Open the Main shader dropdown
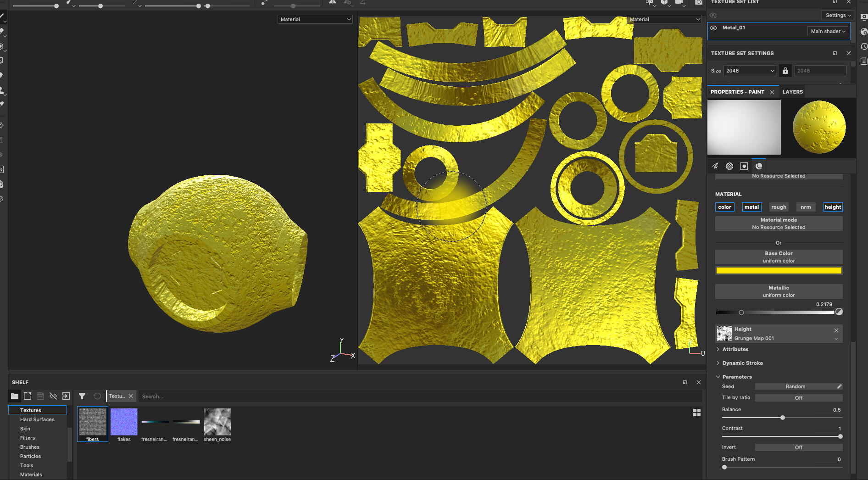Viewport: 868px width, 480px height. [x=828, y=31]
